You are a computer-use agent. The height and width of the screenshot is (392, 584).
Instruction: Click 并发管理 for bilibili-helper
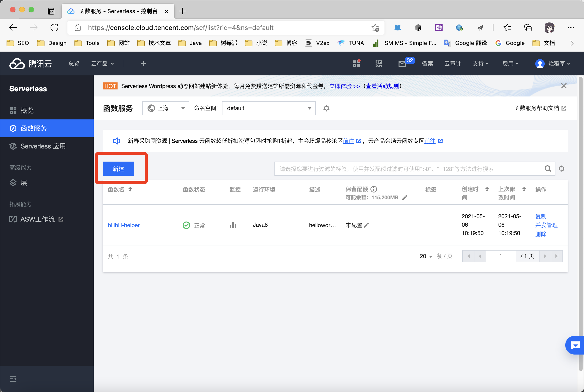[x=547, y=225]
